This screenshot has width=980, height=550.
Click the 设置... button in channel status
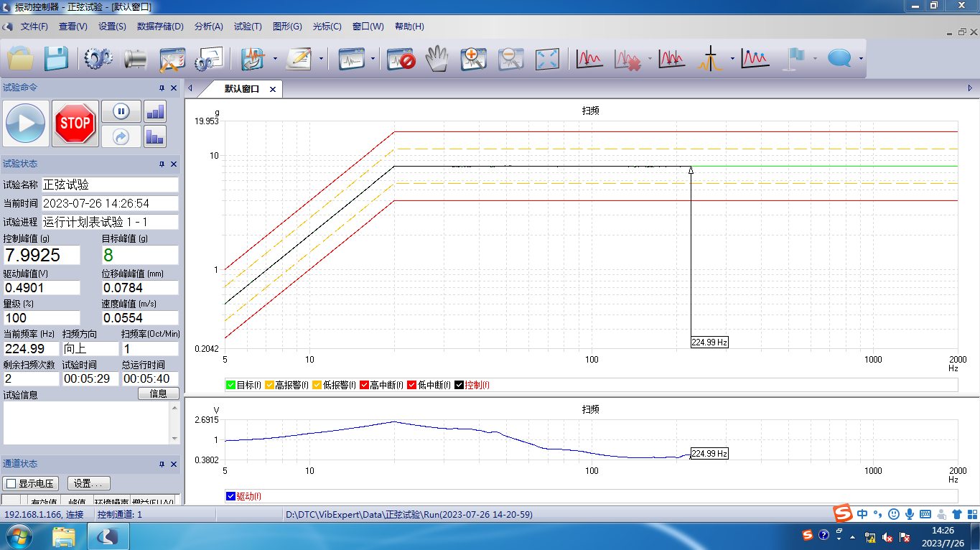[89, 483]
